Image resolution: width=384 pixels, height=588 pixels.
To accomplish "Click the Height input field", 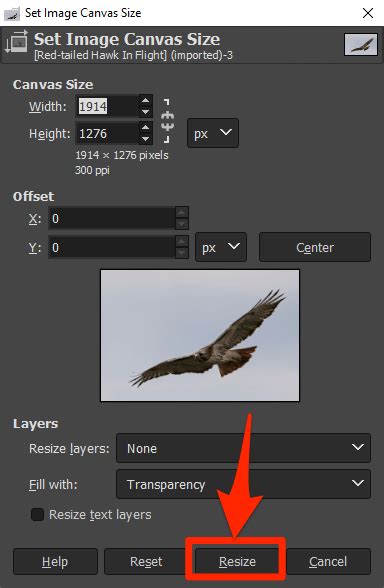I will [x=108, y=134].
